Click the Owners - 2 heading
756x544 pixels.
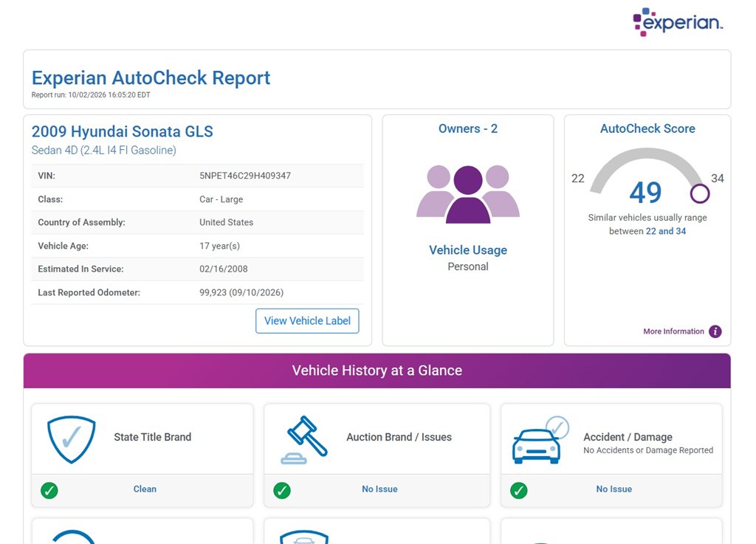(467, 128)
